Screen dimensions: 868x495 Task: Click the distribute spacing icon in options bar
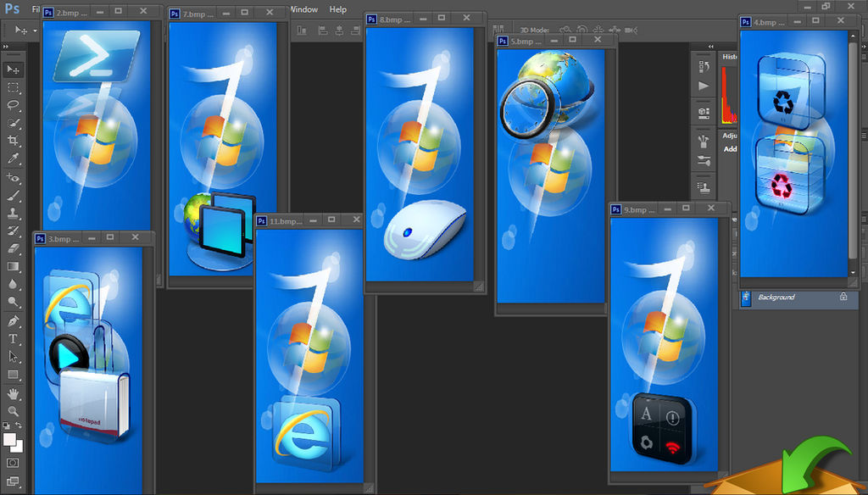[498, 29]
